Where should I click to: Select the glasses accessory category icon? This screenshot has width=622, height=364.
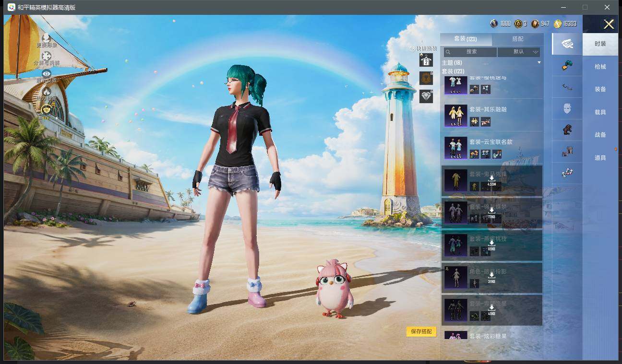pyautogui.click(x=567, y=87)
